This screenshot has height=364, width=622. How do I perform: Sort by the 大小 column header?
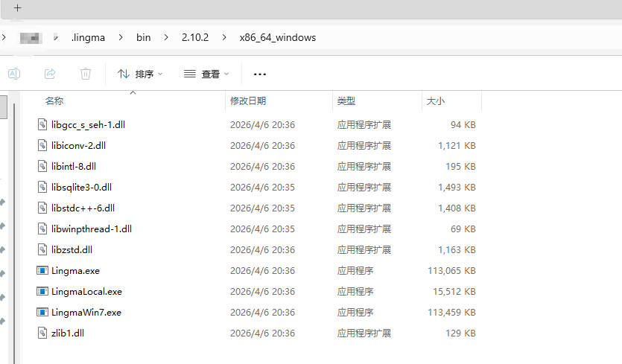(436, 100)
